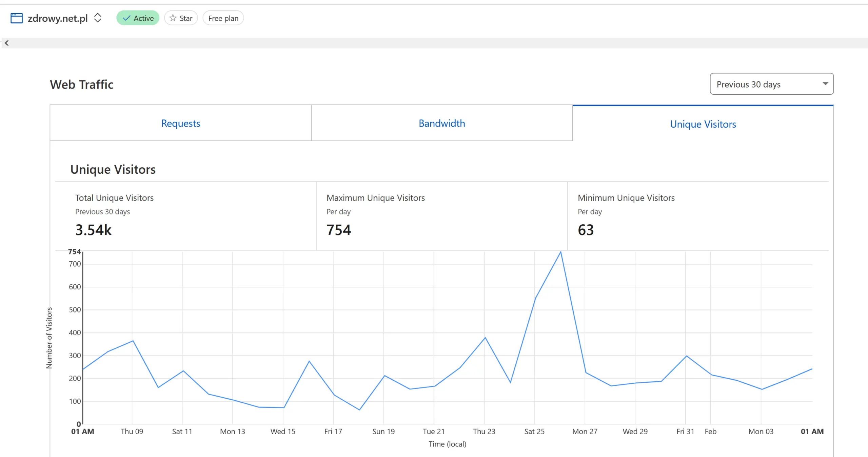868x457 pixels.
Task: Click the Minimum Unique Visitors 63 value
Action: tap(586, 230)
